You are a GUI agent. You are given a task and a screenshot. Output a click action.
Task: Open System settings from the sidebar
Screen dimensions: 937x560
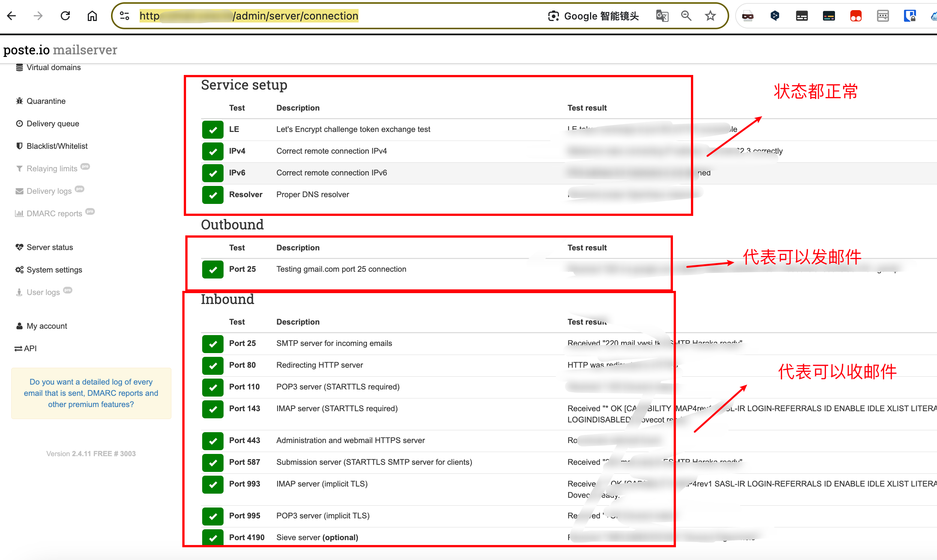click(54, 270)
